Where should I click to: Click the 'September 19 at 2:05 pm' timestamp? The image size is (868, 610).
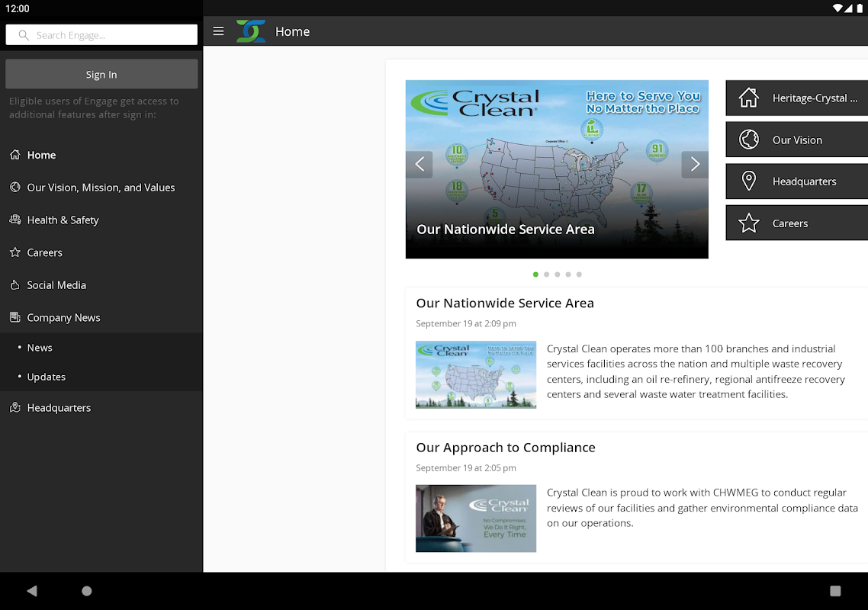[466, 467]
